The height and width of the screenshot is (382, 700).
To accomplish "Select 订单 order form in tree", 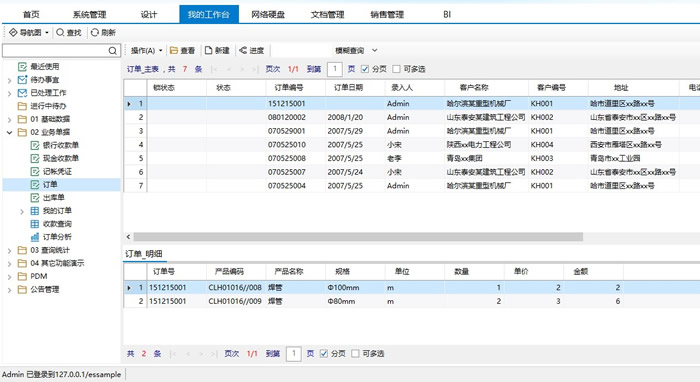I will pos(50,185).
